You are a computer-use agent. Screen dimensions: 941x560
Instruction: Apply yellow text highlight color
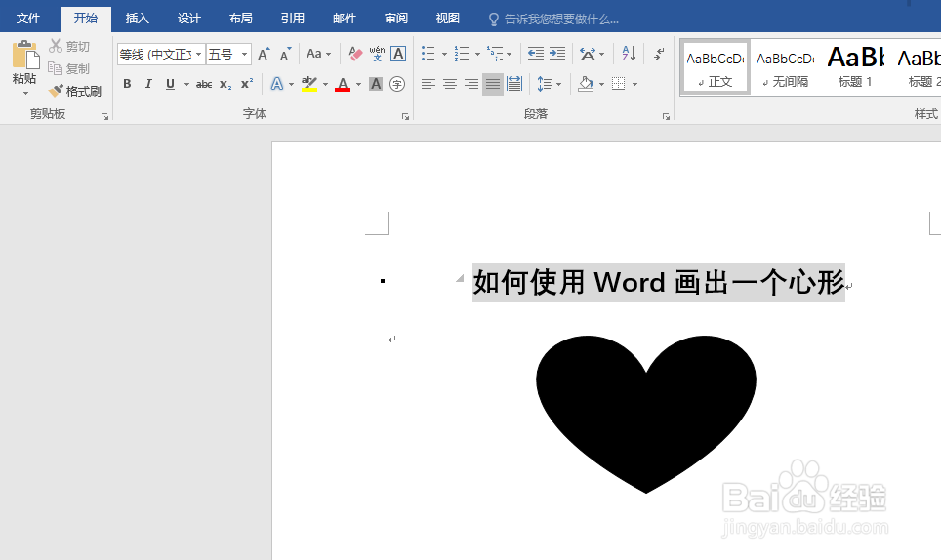click(x=309, y=84)
